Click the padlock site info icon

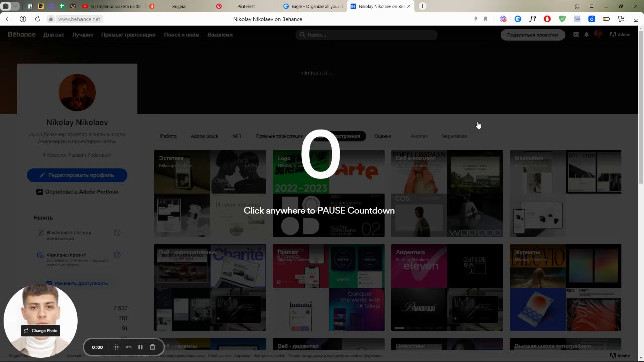tap(51, 19)
